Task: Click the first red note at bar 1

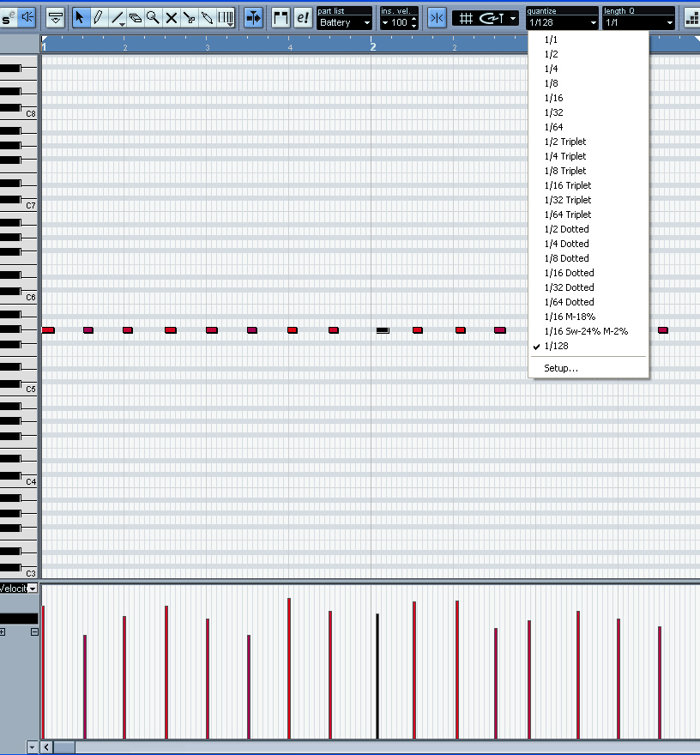Action: [48, 330]
